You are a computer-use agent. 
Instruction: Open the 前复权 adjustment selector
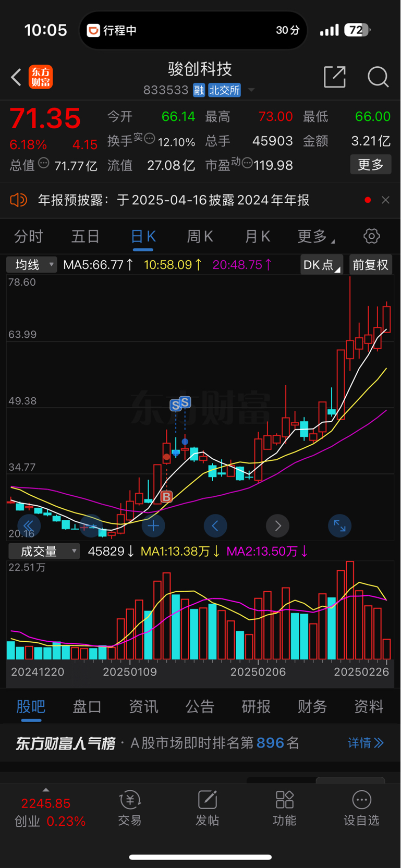[371, 265]
